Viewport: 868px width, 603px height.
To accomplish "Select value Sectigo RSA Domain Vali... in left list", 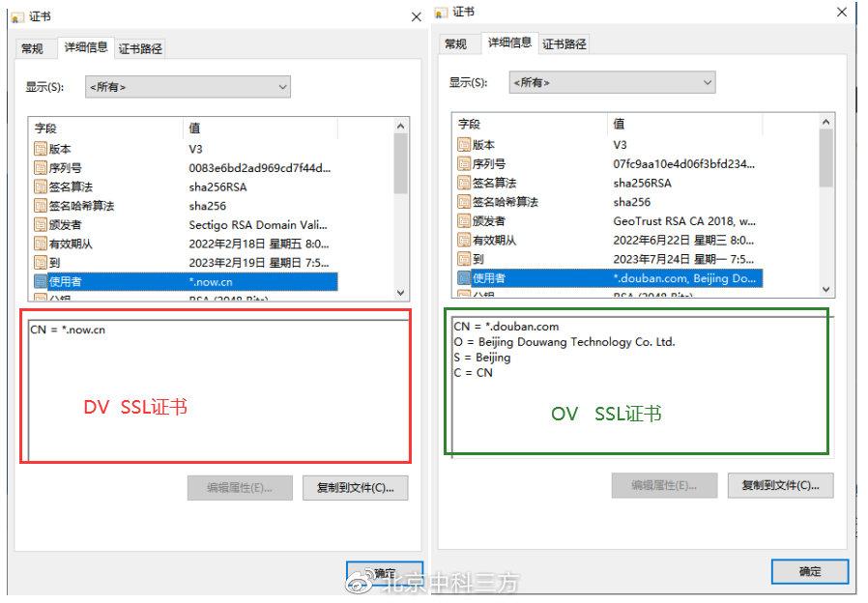I will (258, 224).
